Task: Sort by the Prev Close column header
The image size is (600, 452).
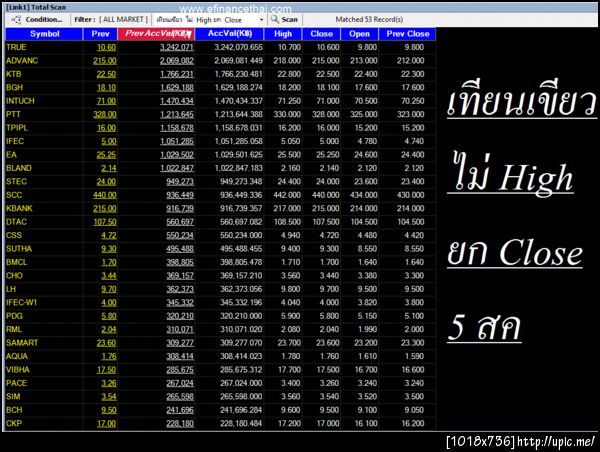Action: click(x=408, y=34)
